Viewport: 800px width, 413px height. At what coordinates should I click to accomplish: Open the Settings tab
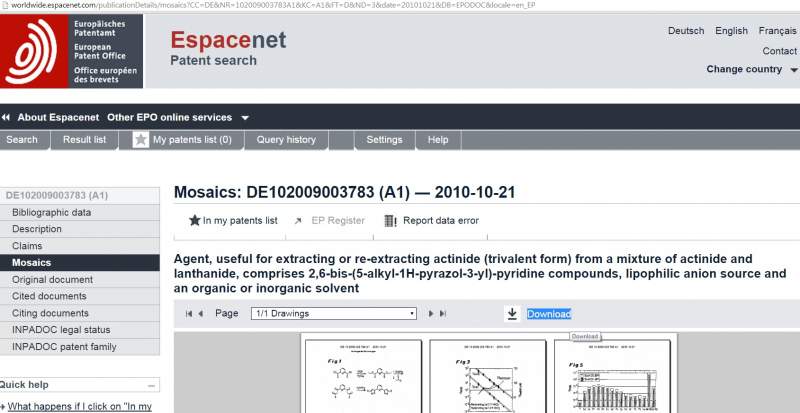[384, 139]
